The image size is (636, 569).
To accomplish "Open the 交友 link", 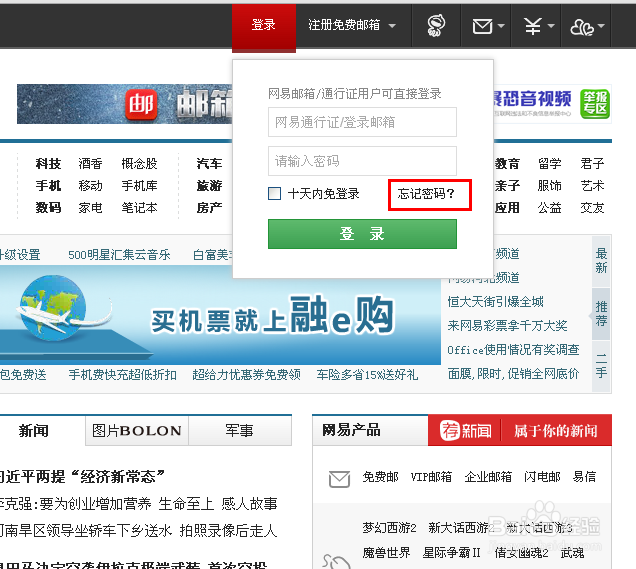I will (x=592, y=208).
